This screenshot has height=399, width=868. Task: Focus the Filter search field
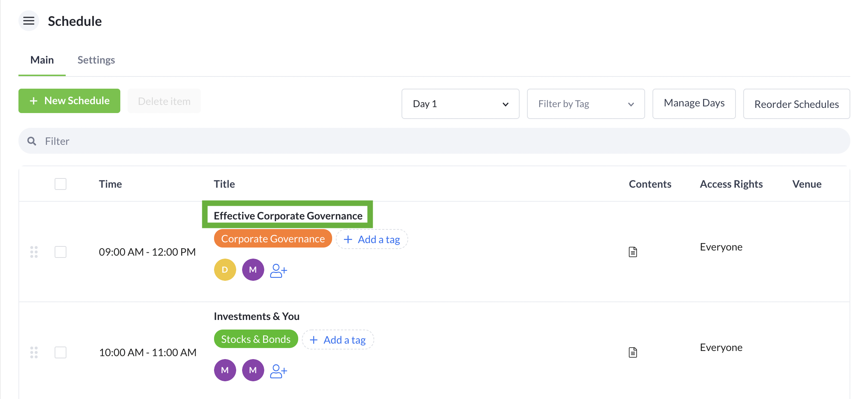coord(434,141)
